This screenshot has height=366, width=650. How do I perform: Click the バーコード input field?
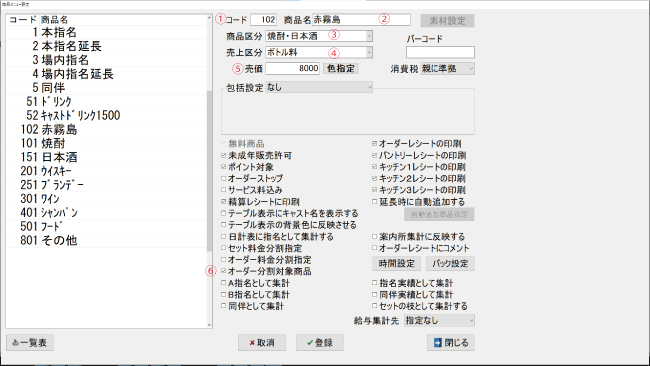pos(440,52)
